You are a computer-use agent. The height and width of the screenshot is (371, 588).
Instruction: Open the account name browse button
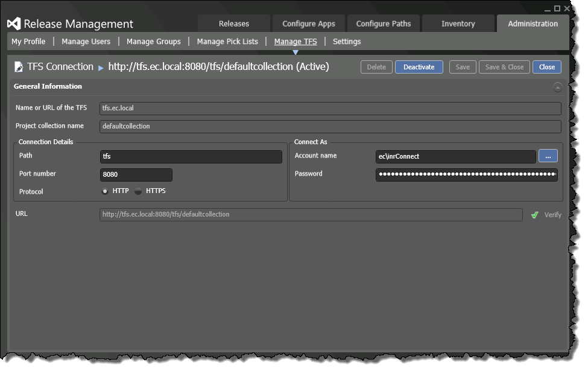pyautogui.click(x=548, y=156)
